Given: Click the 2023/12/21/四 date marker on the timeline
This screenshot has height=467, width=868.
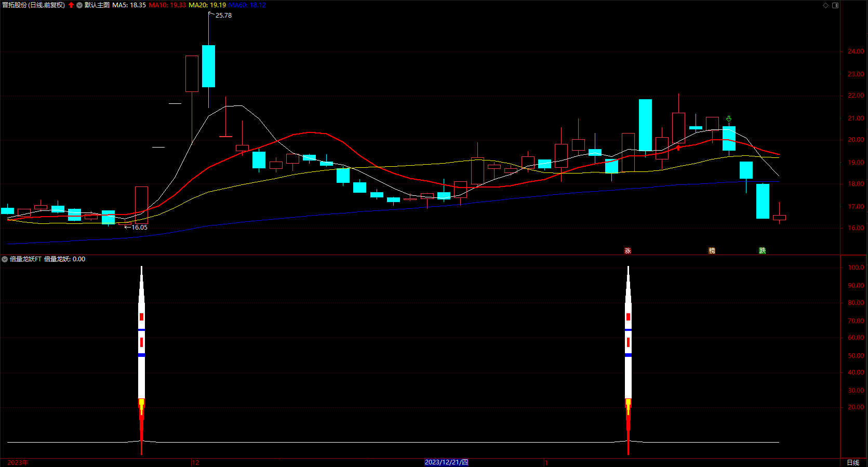Looking at the screenshot, I should click(x=446, y=462).
